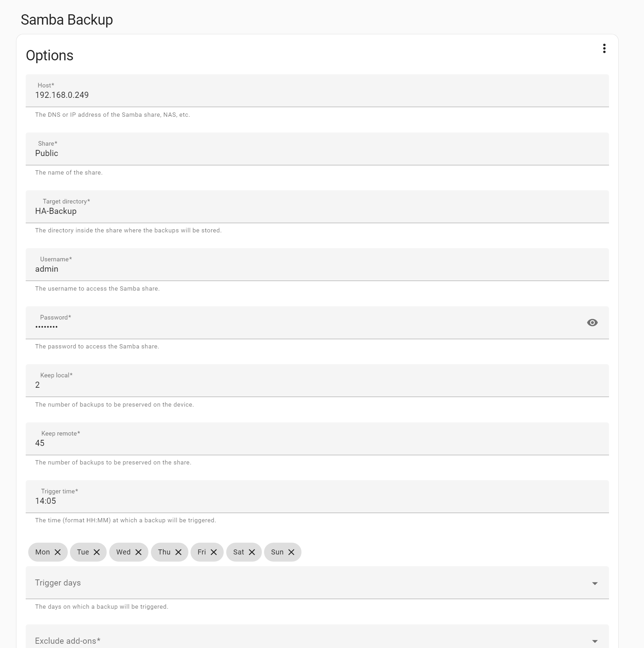Click the Trigger days selection box

(x=250, y=582)
